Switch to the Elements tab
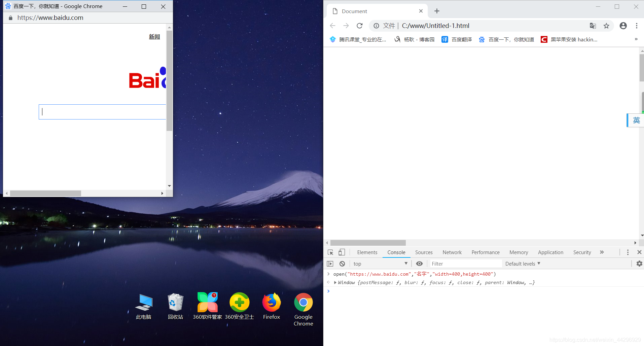Image resolution: width=644 pixels, height=346 pixels. tap(367, 252)
